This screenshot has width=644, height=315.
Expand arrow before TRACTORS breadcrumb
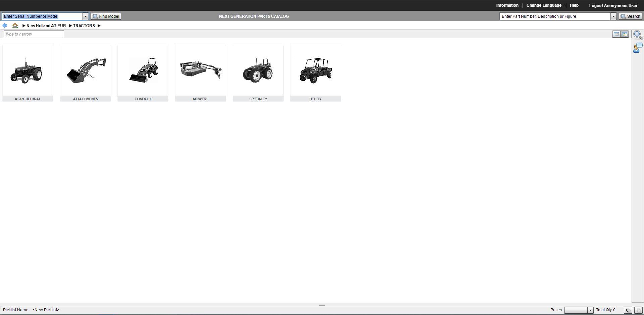[70, 26]
